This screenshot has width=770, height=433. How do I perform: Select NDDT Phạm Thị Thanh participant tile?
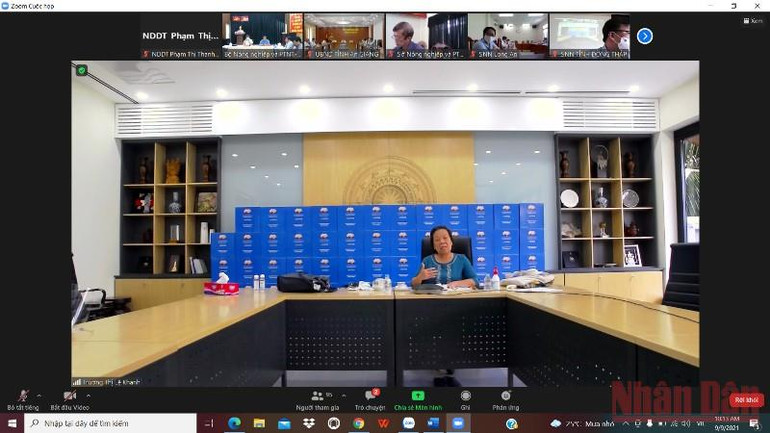[180, 36]
